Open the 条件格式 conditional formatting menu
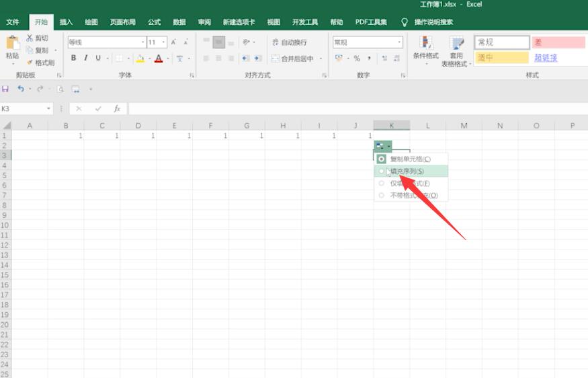 click(x=425, y=50)
